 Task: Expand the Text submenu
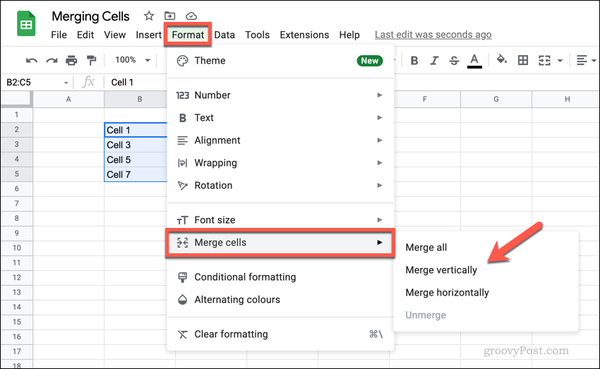(280, 118)
